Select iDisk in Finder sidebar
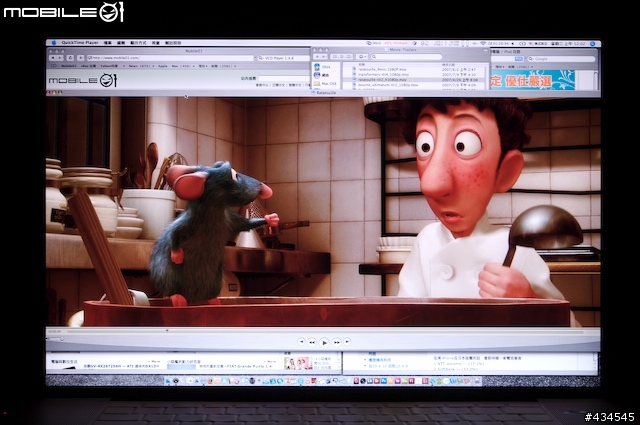 click(322, 67)
